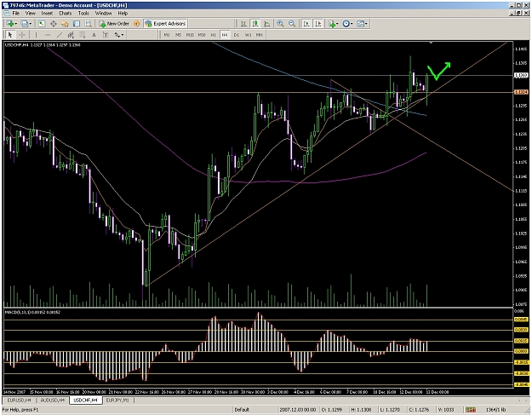
Task: Select the Fibonacci retracement tool
Action: click(82, 35)
